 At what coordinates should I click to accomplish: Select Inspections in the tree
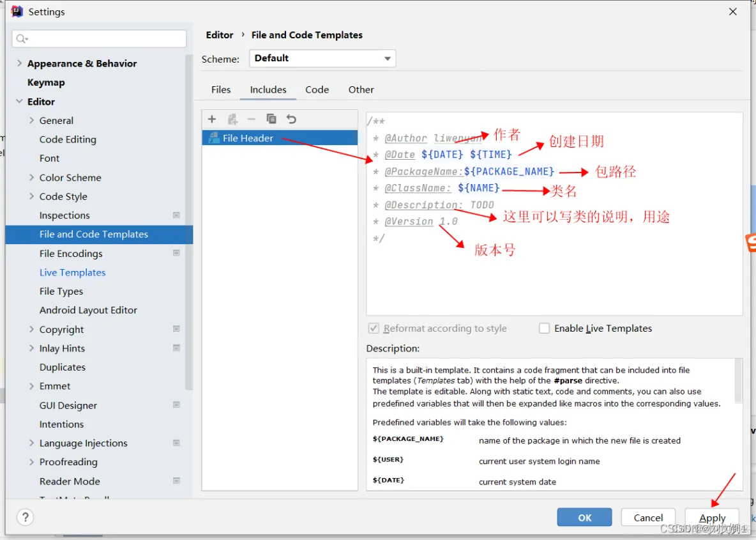(x=64, y=215)
